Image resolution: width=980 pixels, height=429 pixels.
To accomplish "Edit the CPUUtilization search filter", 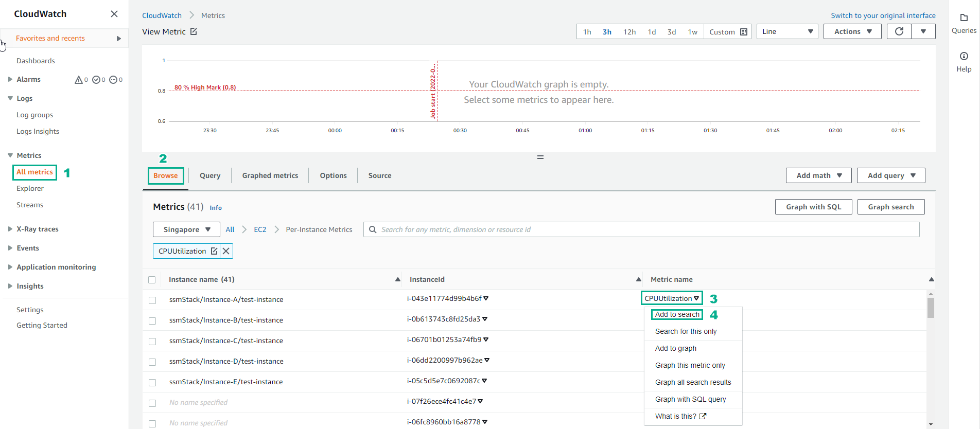I will (214, 251).
